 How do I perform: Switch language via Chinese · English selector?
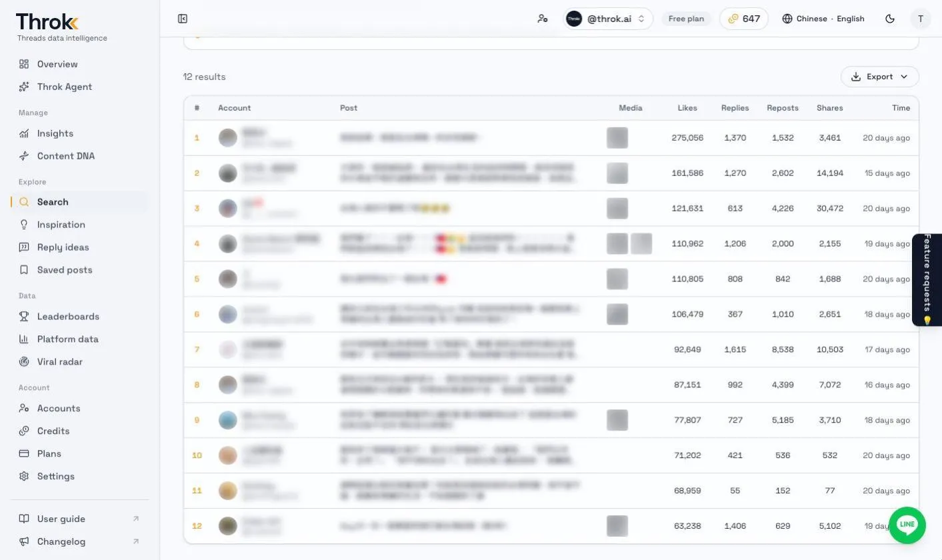(x=823, y=19)
